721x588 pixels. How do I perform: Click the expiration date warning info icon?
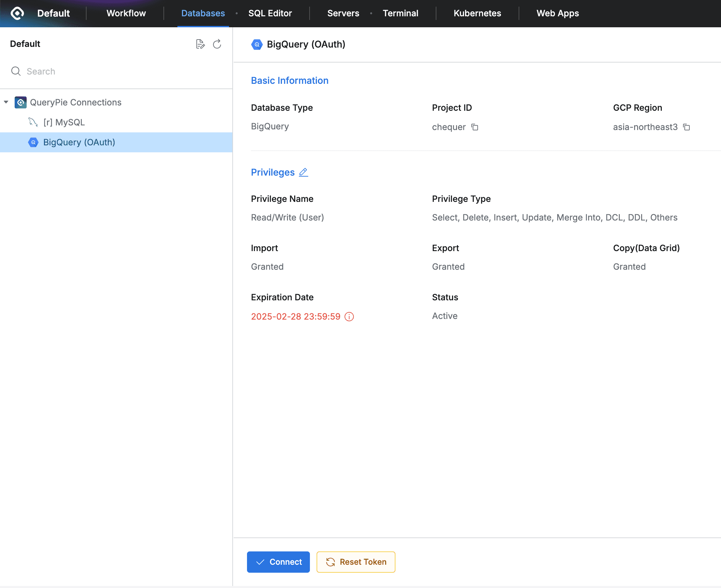[349, 316]
